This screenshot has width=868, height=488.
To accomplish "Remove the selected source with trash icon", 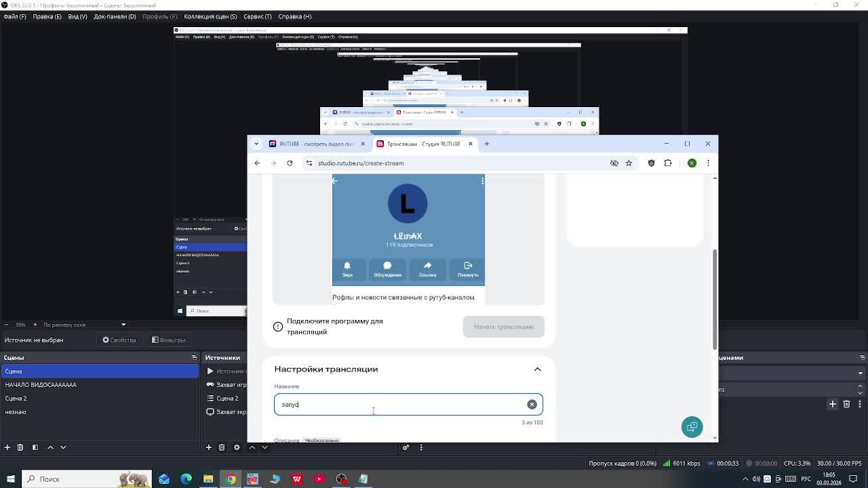I will click(x=221, y=447).
